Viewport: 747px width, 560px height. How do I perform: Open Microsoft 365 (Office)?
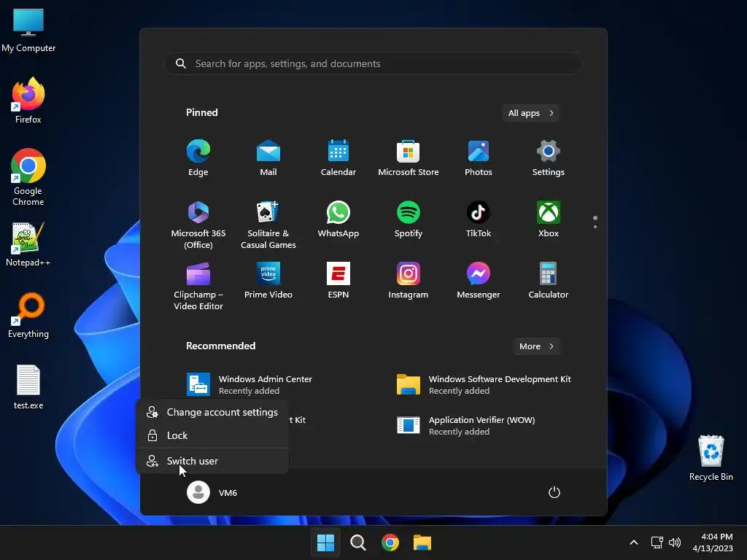198,225
